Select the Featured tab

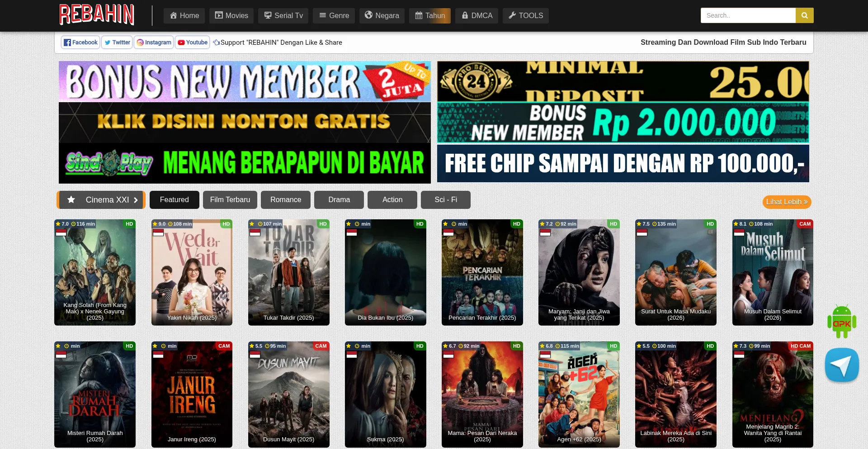pyautogui.click(x=175, y=200)
